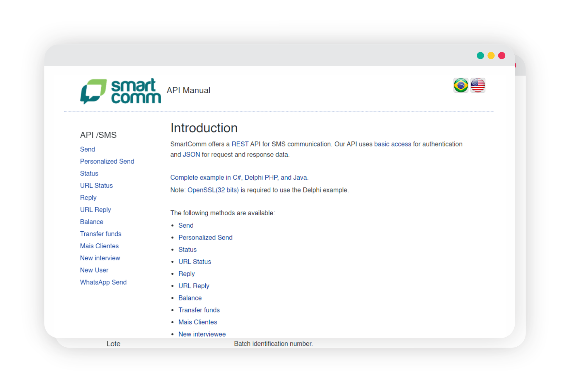The width and height of the screenshot is (570, 392).
Task: Open Personalized Send in the sidebar
Action: click(107, 161)
